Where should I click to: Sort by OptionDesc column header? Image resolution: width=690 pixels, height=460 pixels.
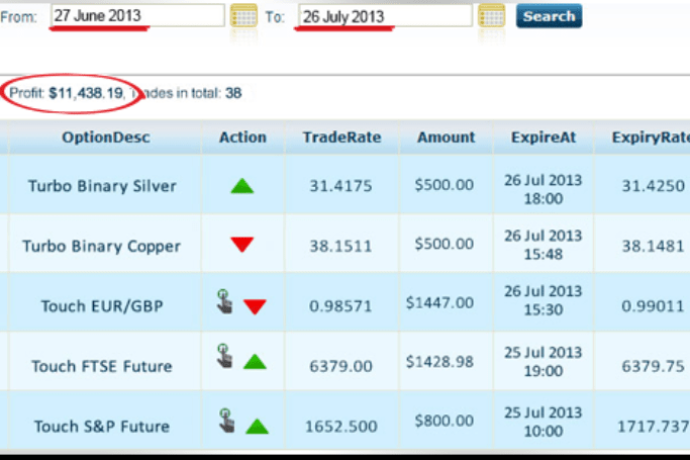click(106, 137)
